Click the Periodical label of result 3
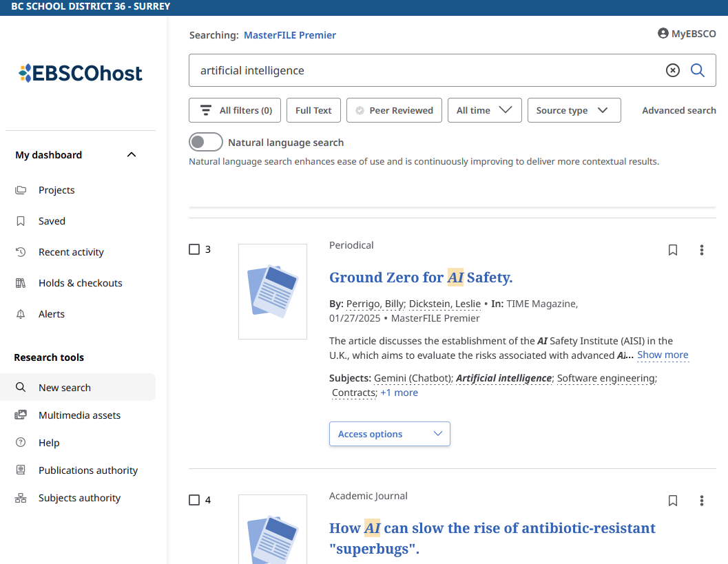 pos(351,245)
